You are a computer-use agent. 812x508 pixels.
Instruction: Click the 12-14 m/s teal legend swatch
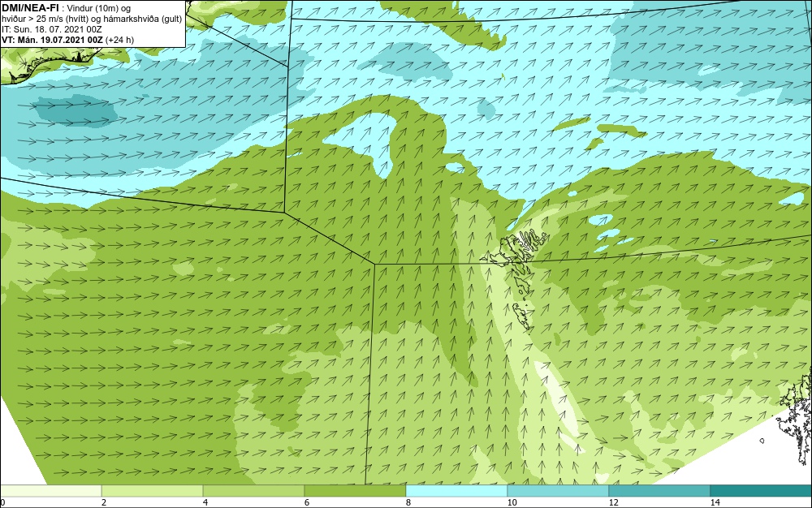659,491
